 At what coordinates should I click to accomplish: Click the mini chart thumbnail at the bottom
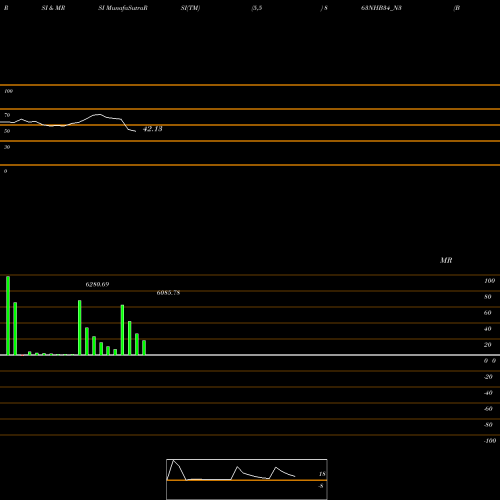[x=247, y=479]
